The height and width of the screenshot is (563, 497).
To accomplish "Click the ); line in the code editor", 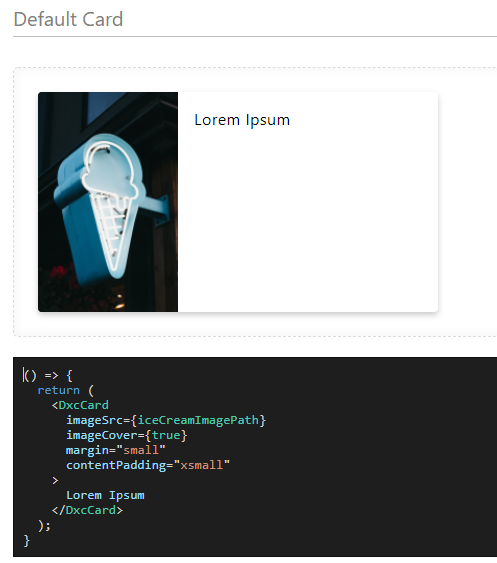I will 45,526.
